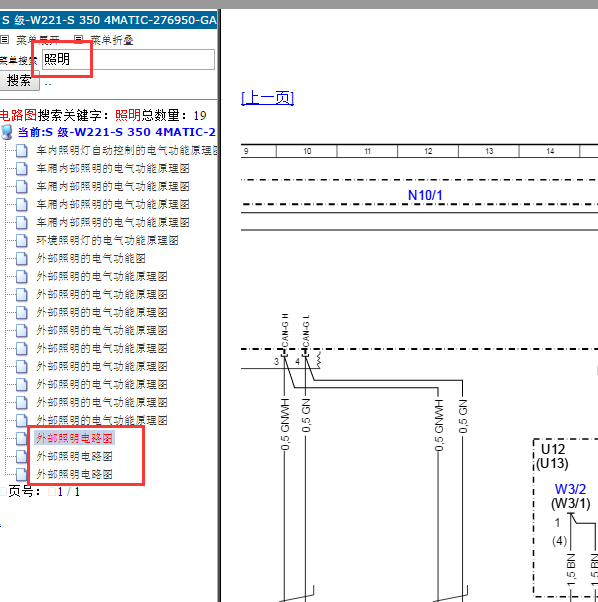Click the 菜单折叠 collapse-menu icon
The height and width of the screenshot is (602, 598).
coord(78,39)
